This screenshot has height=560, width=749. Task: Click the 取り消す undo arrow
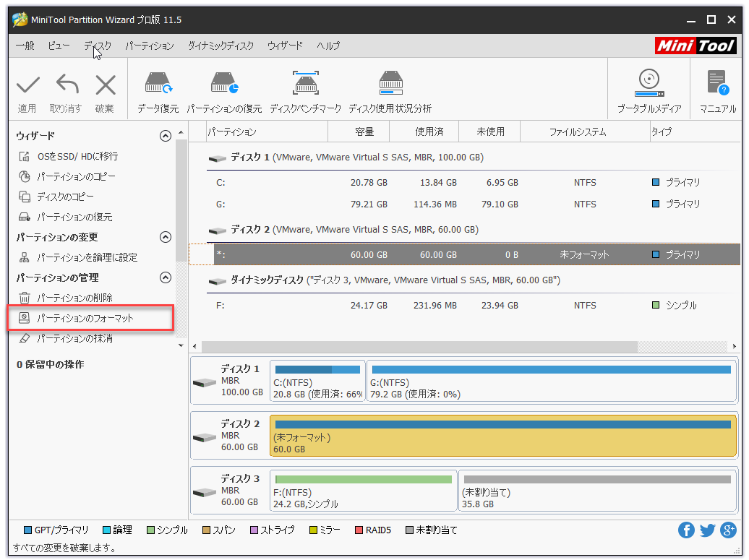tap(67, 85)
